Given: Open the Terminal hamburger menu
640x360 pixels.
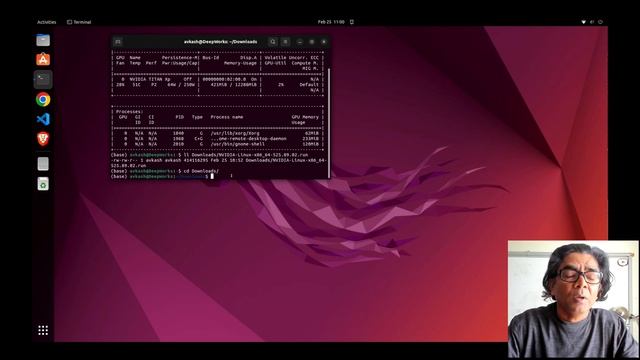Looking at the screenshot, I should 285,42.
